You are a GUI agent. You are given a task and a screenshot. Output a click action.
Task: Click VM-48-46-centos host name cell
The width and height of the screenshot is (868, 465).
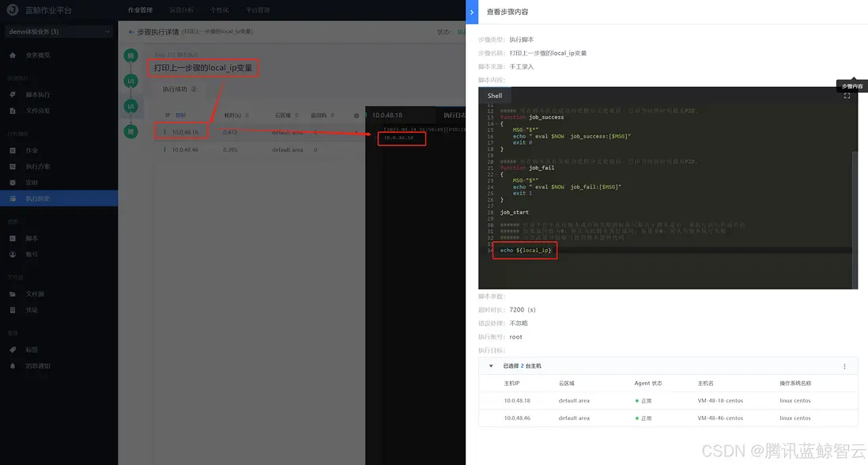pos(720,418)
